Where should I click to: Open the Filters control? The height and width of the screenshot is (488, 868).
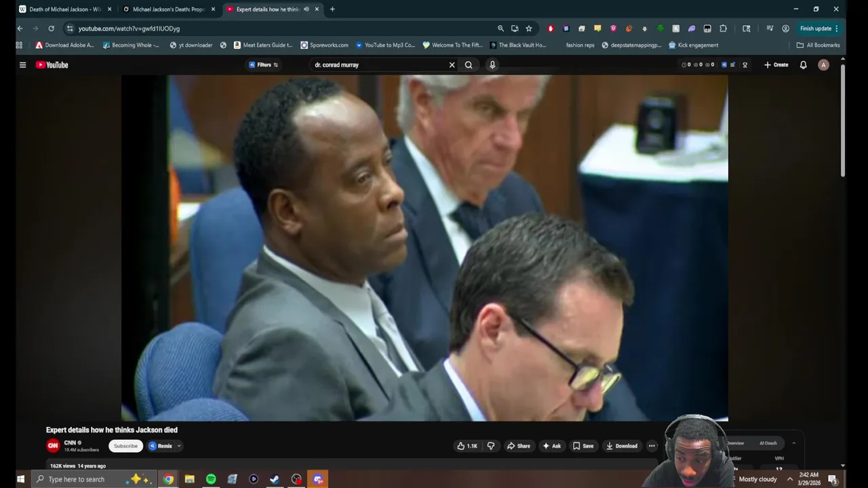(263, 65)
